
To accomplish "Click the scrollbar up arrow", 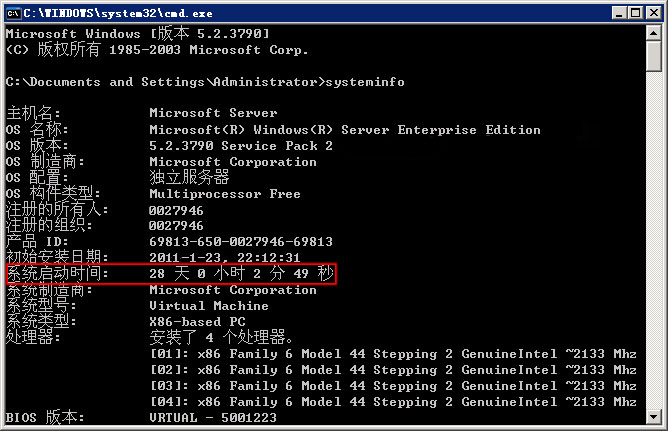I will tap(654, 32).
